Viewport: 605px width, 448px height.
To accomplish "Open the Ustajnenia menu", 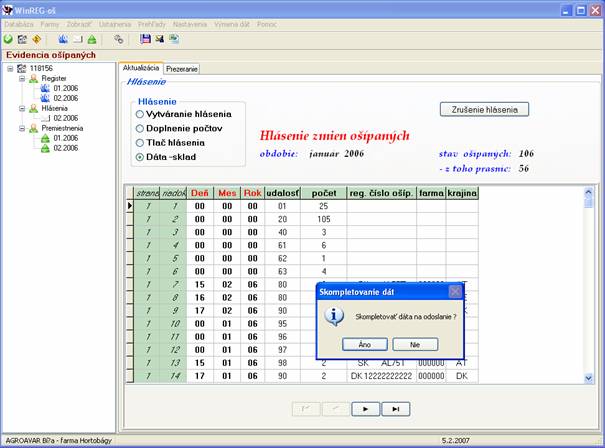I will (x=115, y=24).
